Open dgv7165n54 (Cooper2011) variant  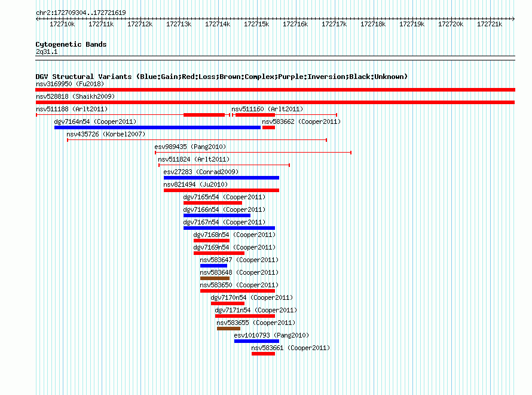224,197
